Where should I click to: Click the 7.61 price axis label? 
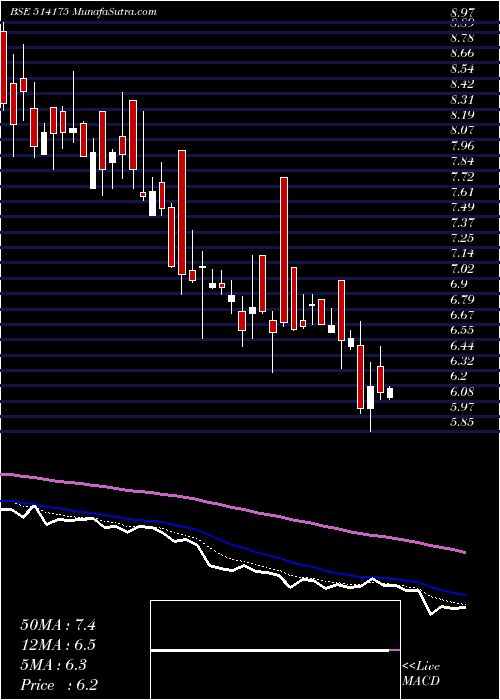pos(463,192)
